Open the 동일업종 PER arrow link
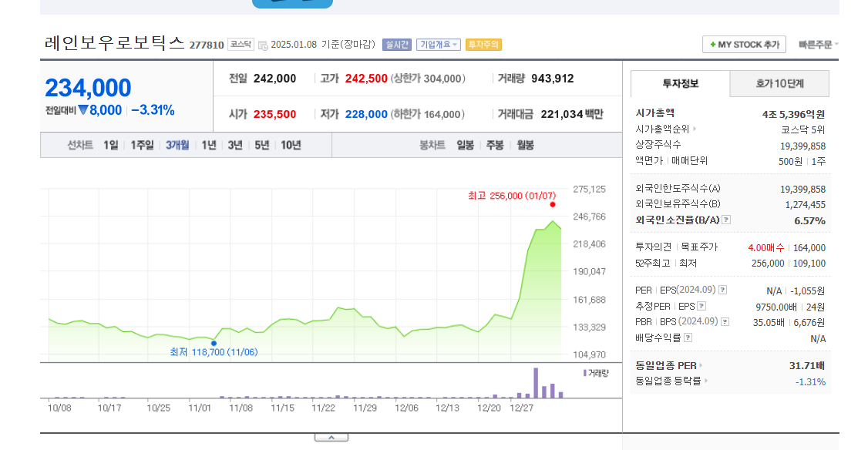Image resolution: width=868 pixels, height=450 pixels. pyautogui.click(x=700, y=365)
